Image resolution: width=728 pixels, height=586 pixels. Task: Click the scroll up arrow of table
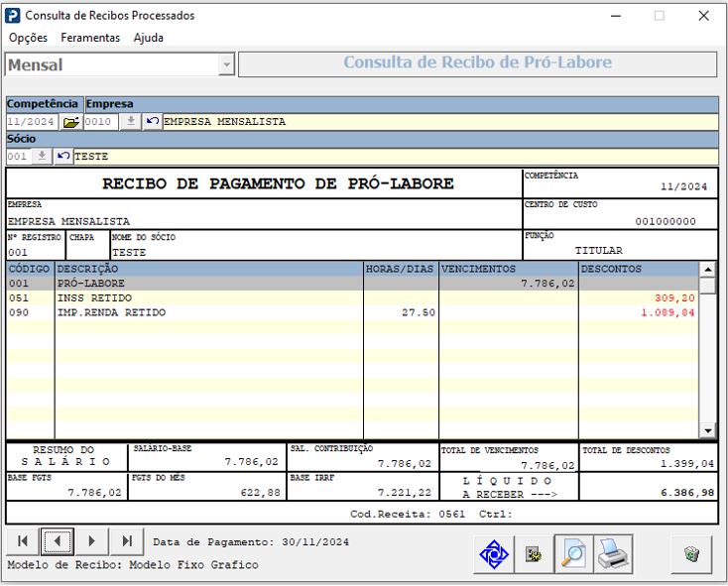pos(707,269)
